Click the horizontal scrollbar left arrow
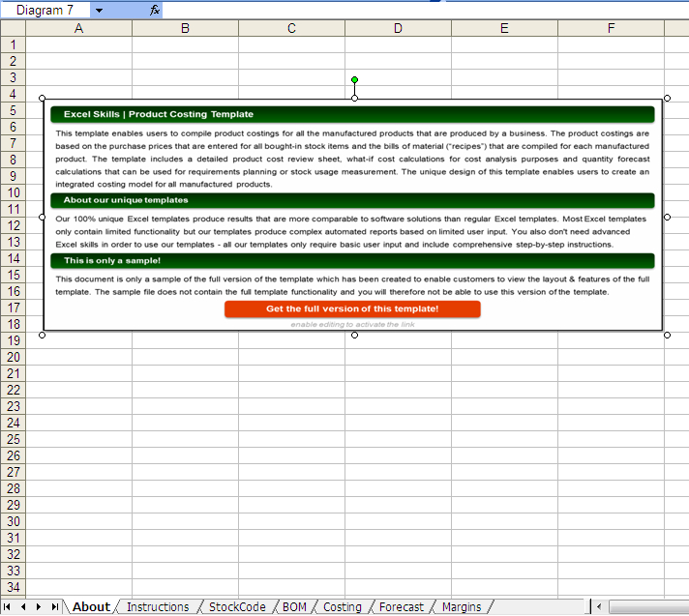The width and height of the screenshot is (689, 616). [x=598, y=607]
